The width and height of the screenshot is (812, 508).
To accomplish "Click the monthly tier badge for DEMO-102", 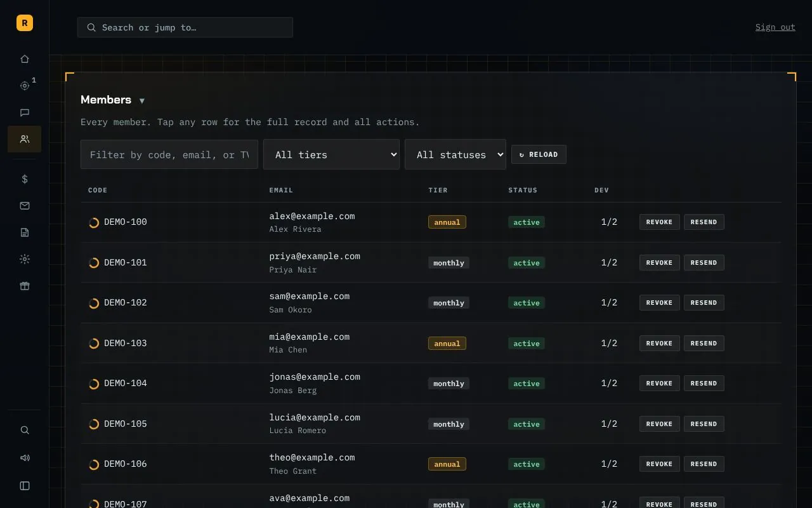I will coord(449,303).
